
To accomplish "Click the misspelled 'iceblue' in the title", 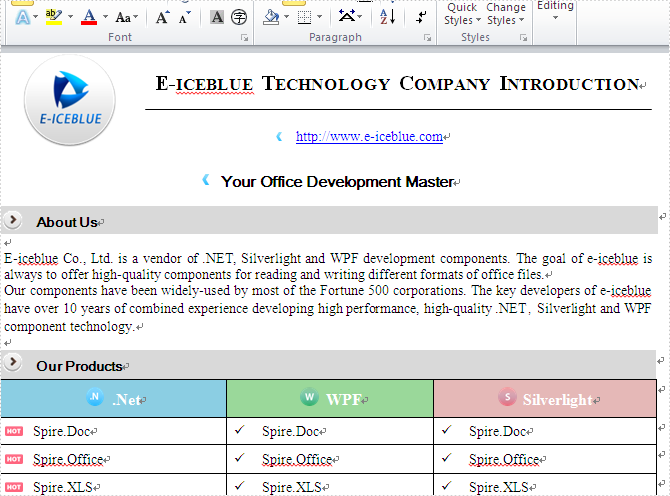I will click(215, 84).
